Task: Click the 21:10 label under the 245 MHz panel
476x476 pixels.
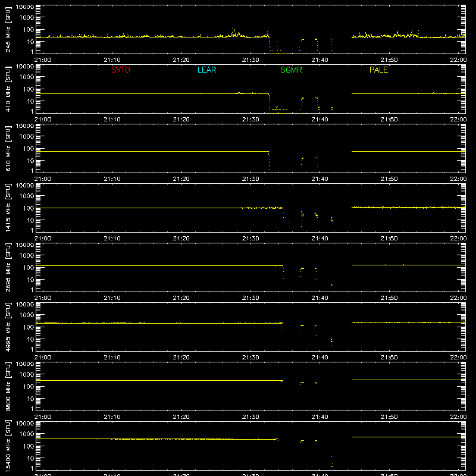Action: tap(112, 60)
